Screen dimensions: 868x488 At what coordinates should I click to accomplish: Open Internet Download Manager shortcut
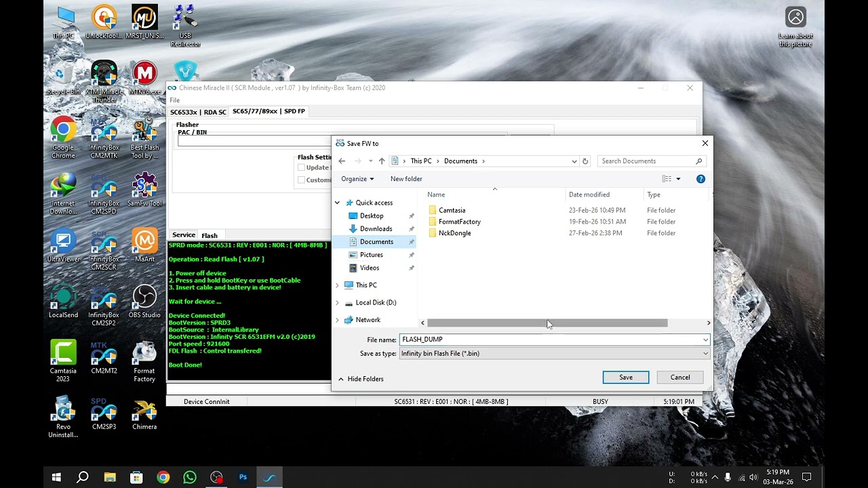click(x=63, y=194)
